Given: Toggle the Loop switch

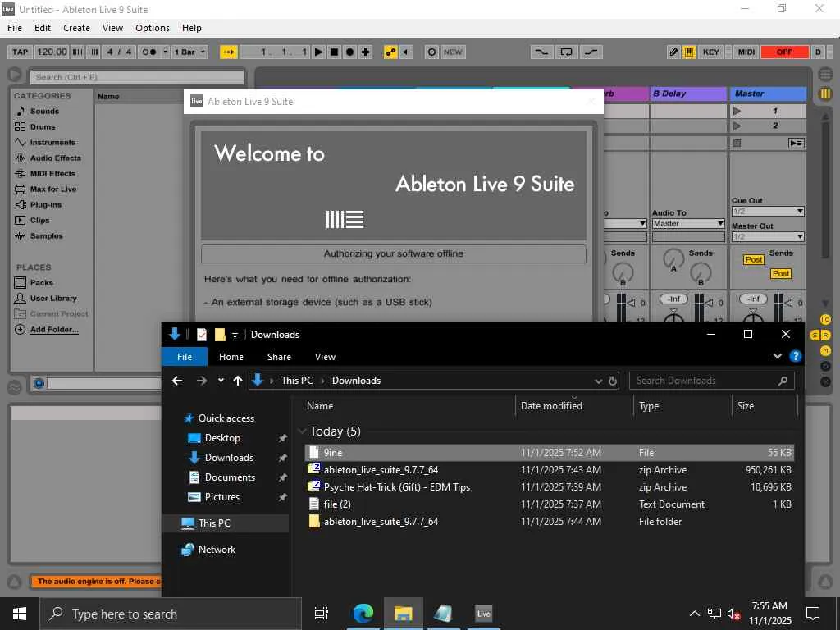Looking at the screenshot, I should point(566,52).
